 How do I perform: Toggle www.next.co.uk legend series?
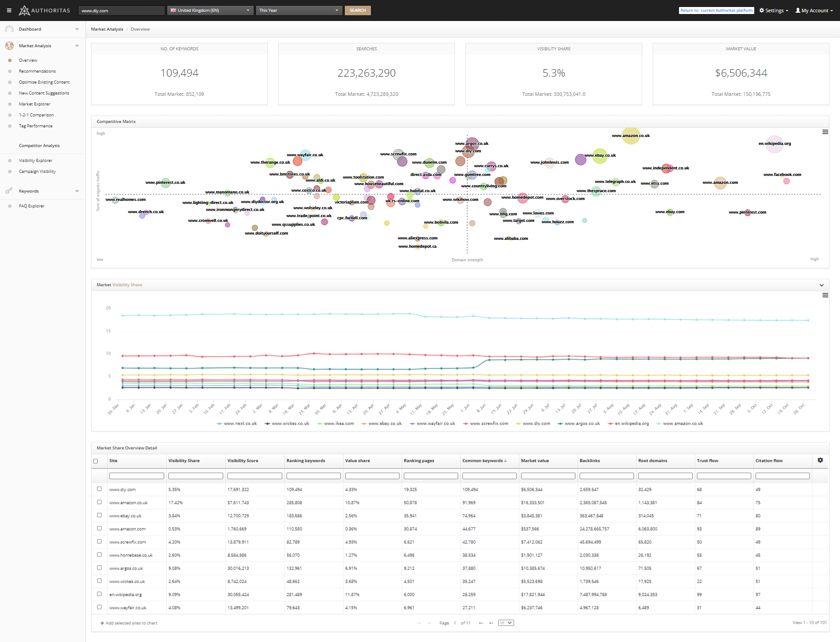(236, 424)
